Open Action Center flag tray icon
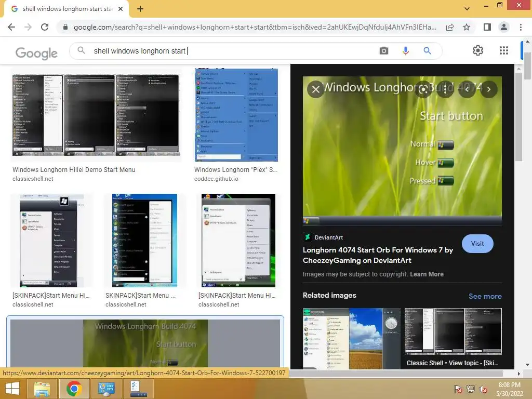Image resolution: width=532 pixels, height=399 pixels. pyautogui.click(x=458, y=390)
